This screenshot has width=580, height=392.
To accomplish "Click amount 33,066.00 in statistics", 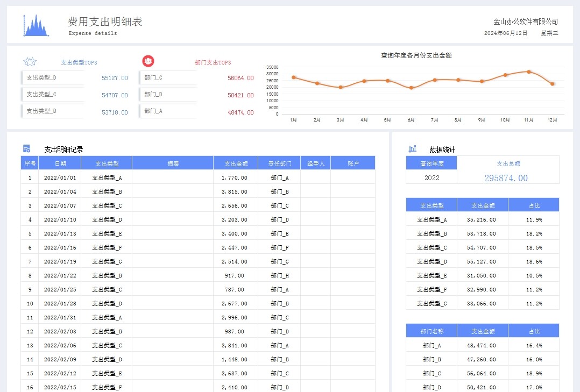I will tap(482, 304).
